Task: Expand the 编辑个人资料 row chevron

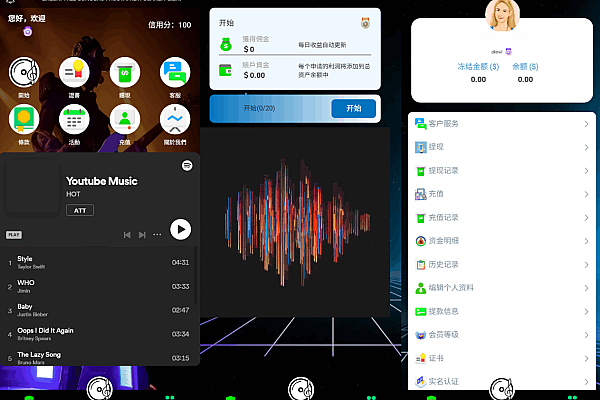Action: click(586, 288)
